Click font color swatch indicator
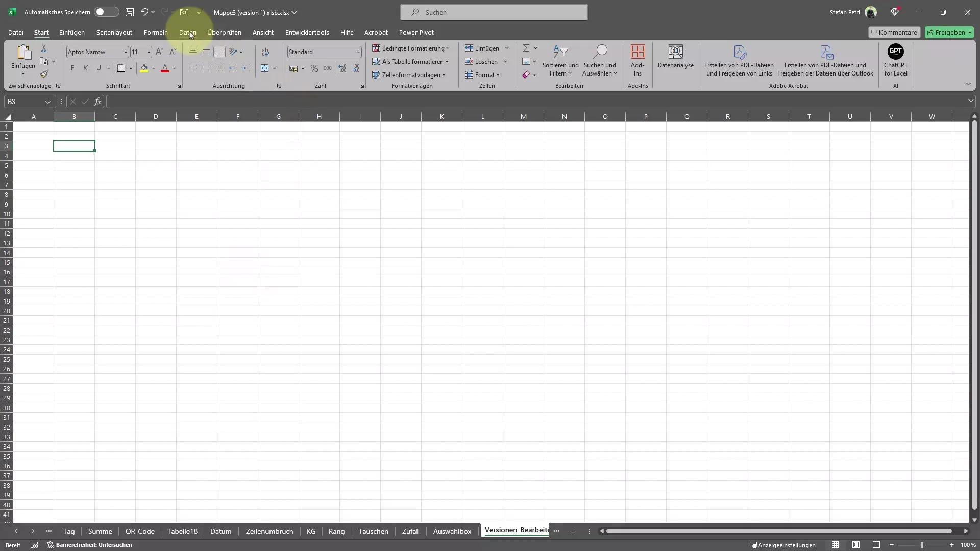Viewport: 980px width, 551px height. [164, 71]
